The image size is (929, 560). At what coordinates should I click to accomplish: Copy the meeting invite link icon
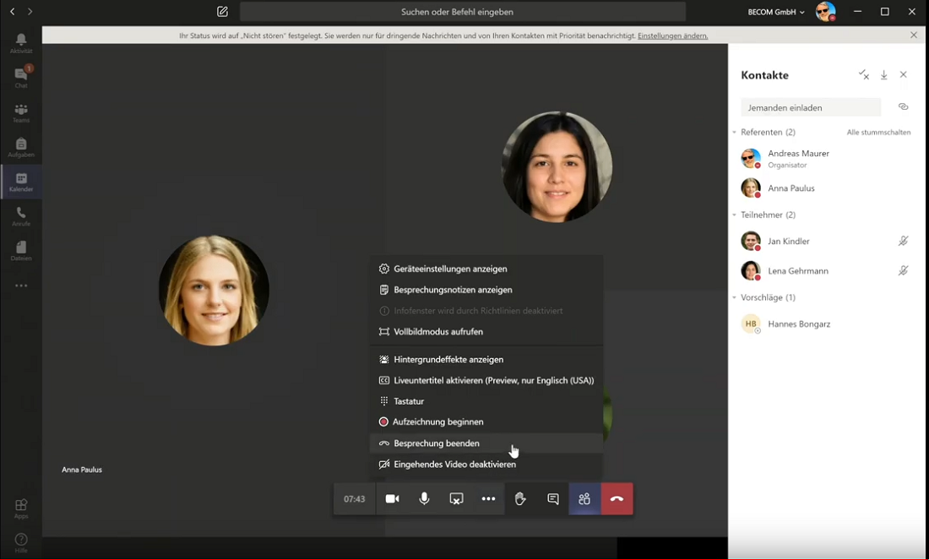click(903, 107)
